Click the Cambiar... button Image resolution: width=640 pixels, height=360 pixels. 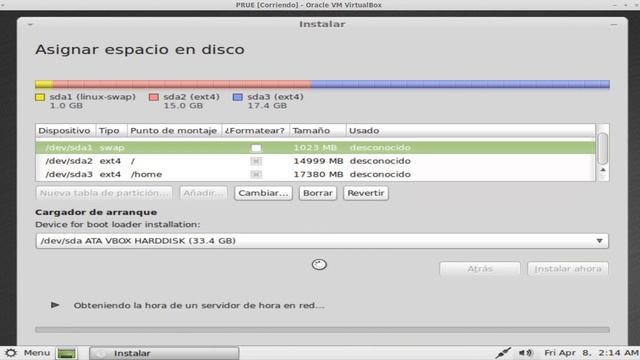click(263, 193)
